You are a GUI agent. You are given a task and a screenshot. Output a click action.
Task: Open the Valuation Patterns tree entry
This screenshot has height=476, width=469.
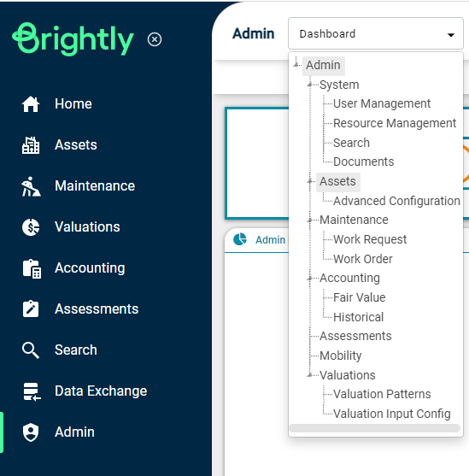[382, 394]
